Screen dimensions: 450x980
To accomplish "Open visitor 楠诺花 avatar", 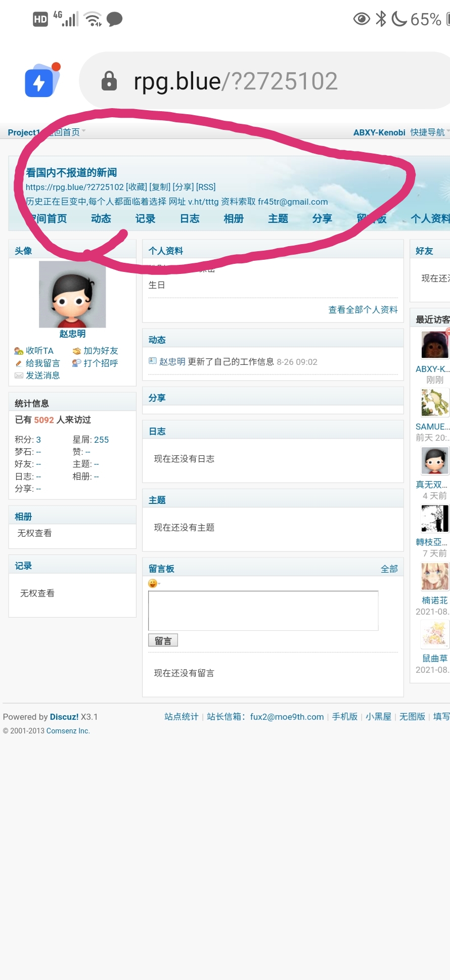I will [x=435, y=577].
